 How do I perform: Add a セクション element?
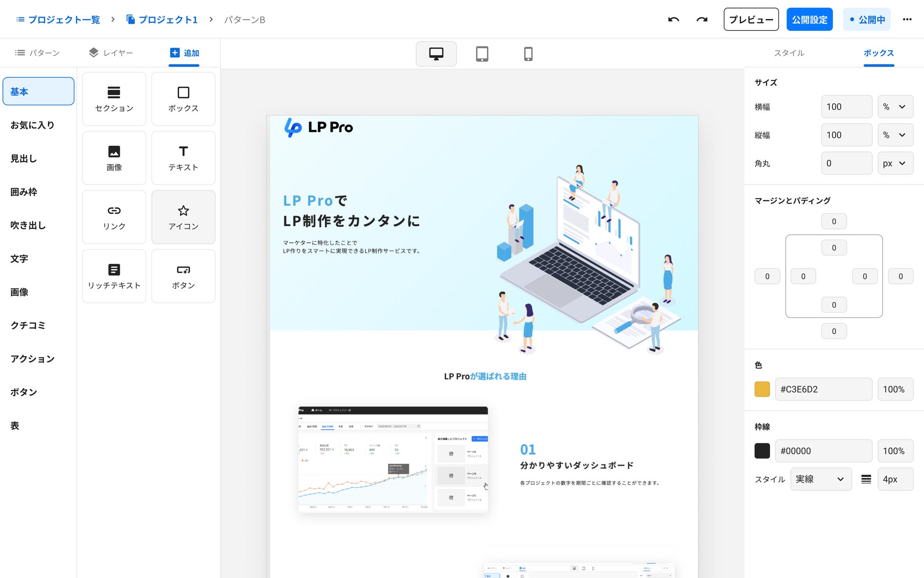tap(114, 99)
